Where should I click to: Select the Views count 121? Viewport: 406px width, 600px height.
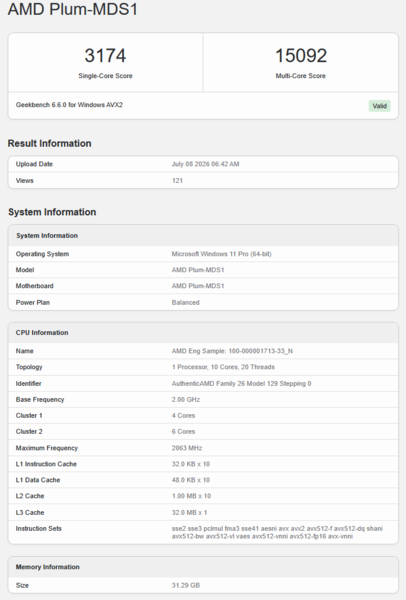pos(177,181)
